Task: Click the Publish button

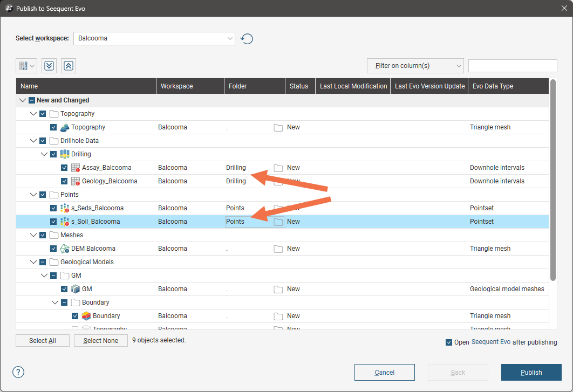Action: tap(531, 372)
